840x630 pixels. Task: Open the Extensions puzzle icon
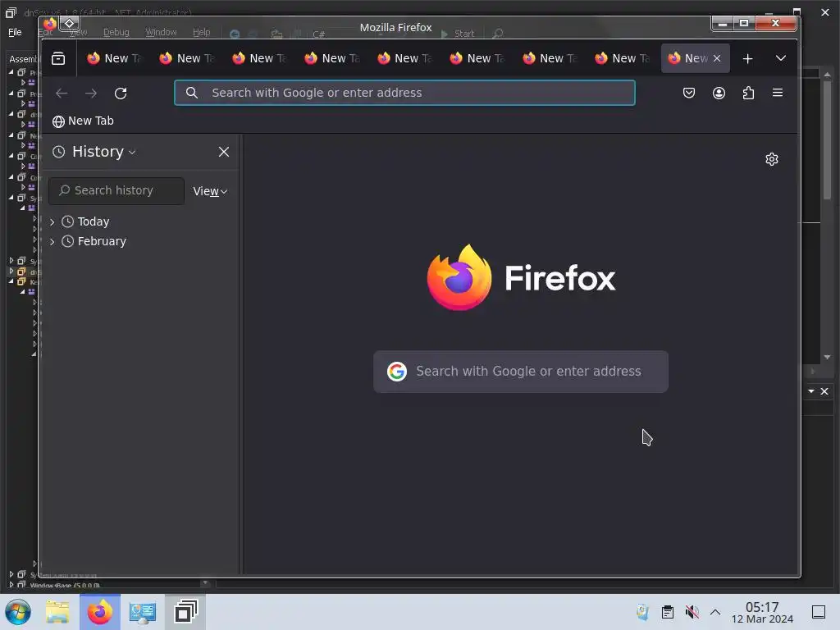click(748, 94)
